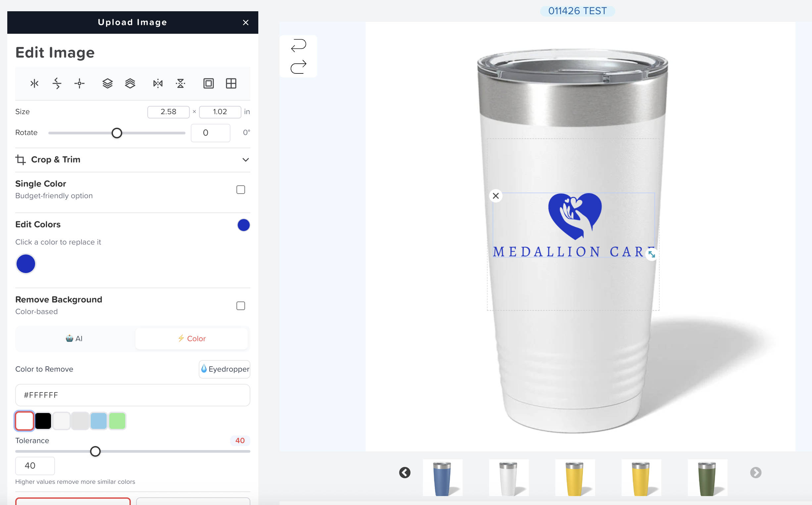Switch to the Color removal tab
Image resolution: width=812 pixels, height=505 pixels.
tap(192, 338)
